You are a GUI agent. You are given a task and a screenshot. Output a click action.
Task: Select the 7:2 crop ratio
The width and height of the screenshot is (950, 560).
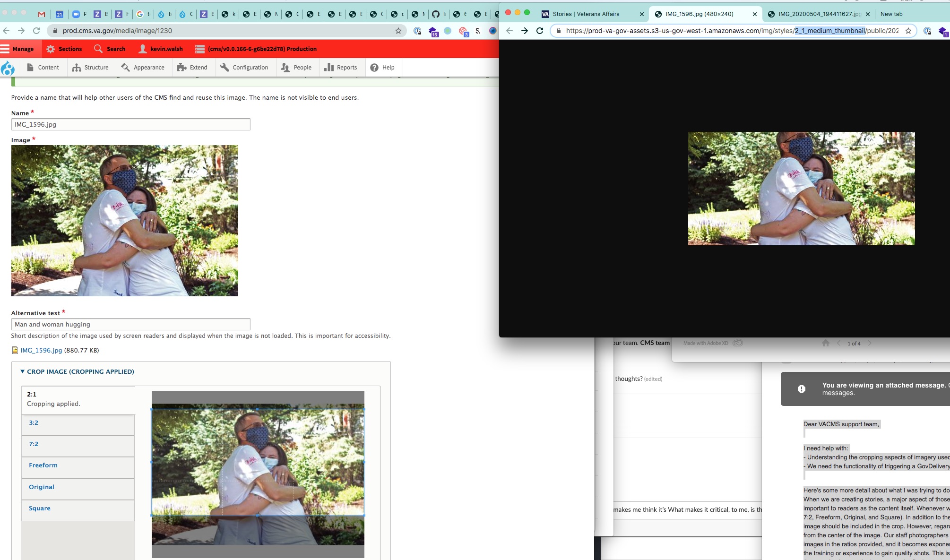(34, 444)
